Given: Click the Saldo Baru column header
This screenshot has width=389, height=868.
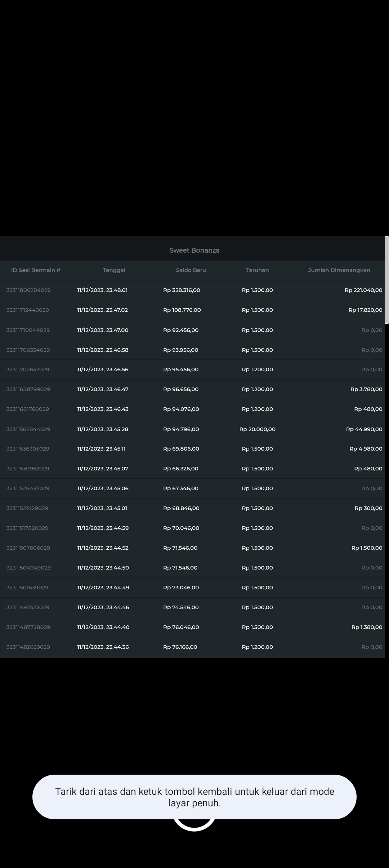Looking at the screenshot, I should pyautogui.click(x=191, y=270).
